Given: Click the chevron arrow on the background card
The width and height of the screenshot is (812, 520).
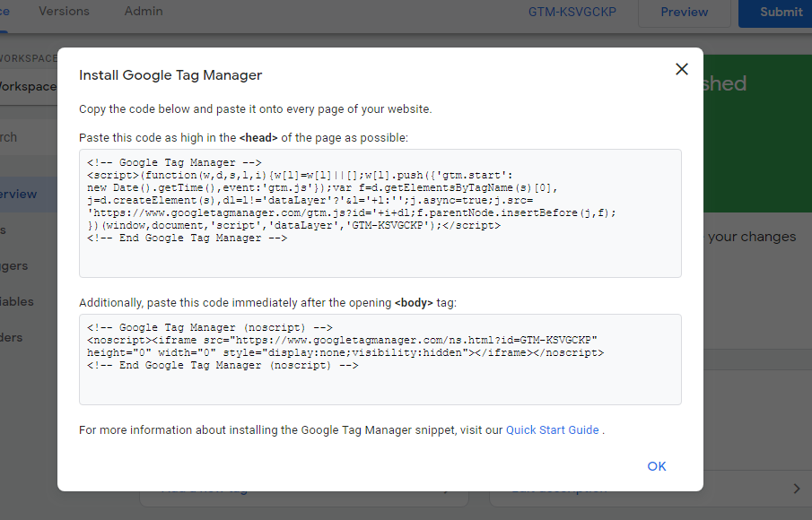Looking at the screenshot, I should point(797,489).
